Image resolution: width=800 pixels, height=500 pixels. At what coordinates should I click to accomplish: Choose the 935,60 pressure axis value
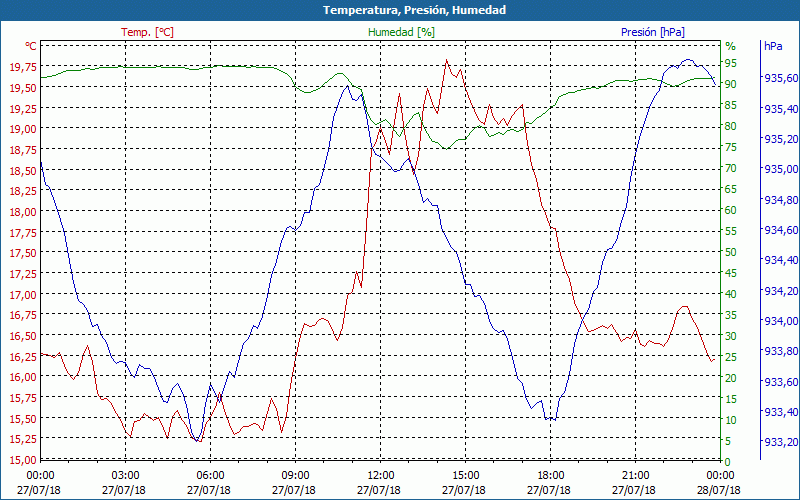(x=781, y=78)
